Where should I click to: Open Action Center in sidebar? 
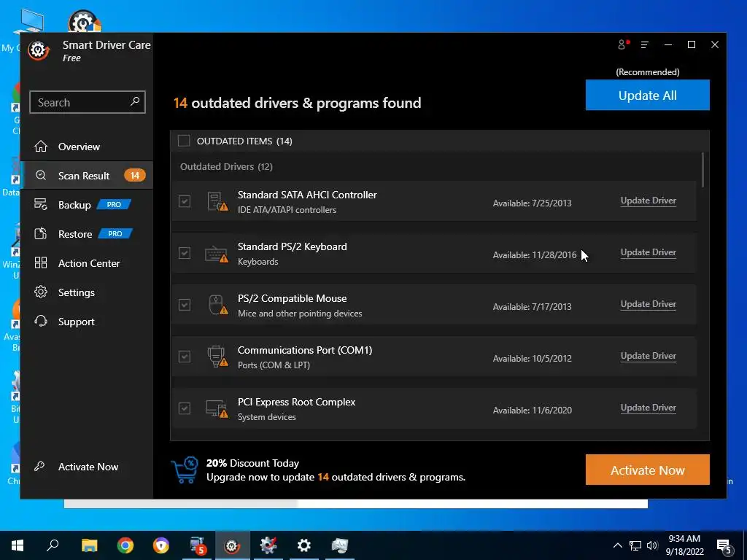[87, 262]
